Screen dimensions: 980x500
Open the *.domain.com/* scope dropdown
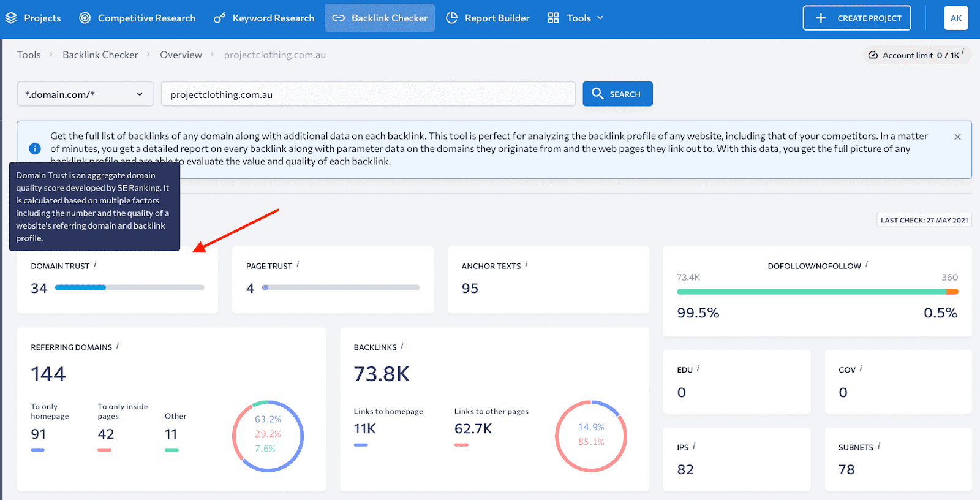click(x=85, y=94)
